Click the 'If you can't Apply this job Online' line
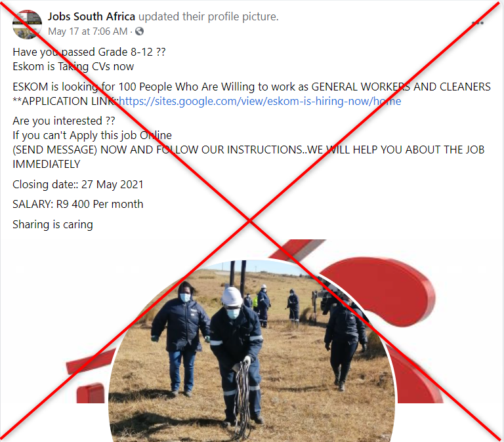 [93, 135]
